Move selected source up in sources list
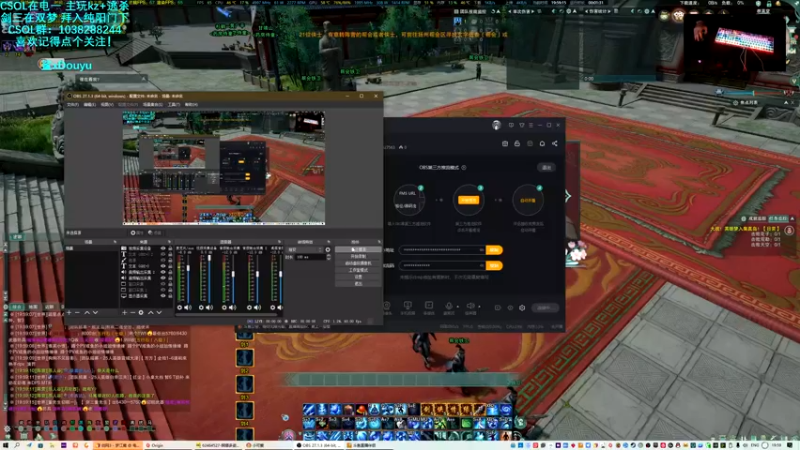The image size is (800, 450). pyautogui.click(x=151, y=312)
